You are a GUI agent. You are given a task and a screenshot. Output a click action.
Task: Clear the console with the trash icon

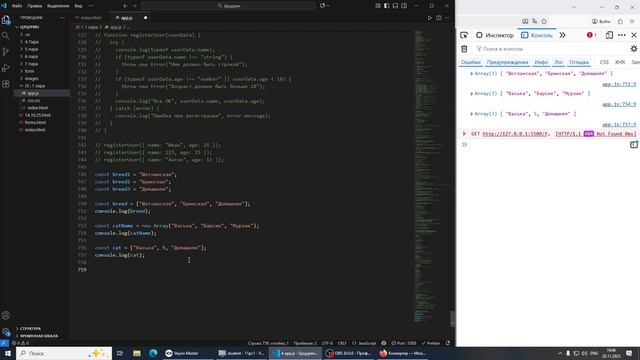pos(464,49)
